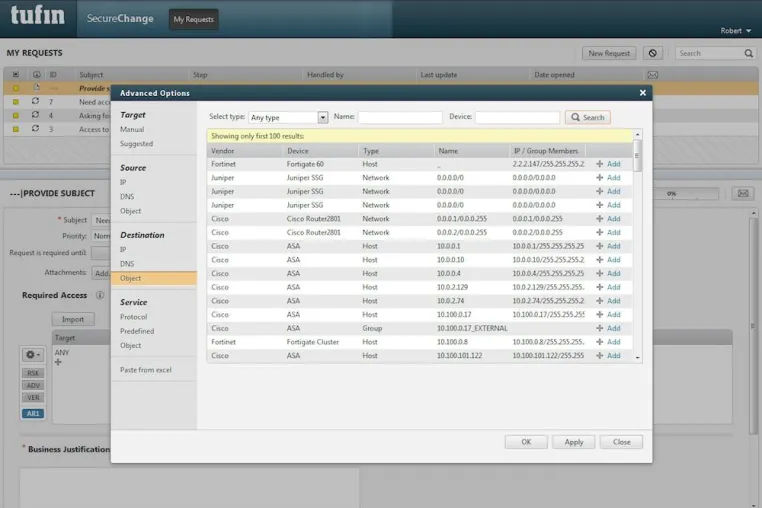The width and height of the screenshot is (762, 508).
Task: Add Cisco Router2801 network 0.0.0.1/0.0.0.255
Action: (608, 219)
